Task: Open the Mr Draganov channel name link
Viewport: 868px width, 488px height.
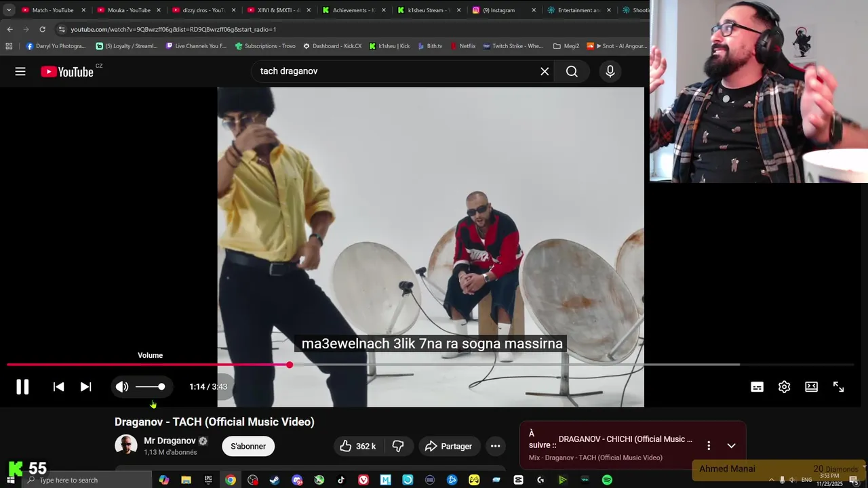Action: [x=170, y=441]
